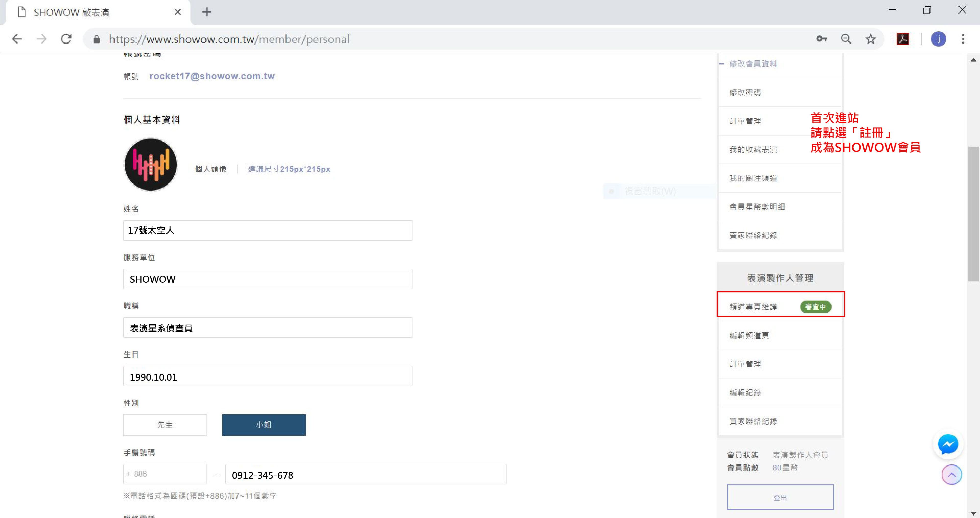Open the Messenger chat bubble
Image resolution: width=980 pixels, height=518 pixels.
[x=948, y=444]
